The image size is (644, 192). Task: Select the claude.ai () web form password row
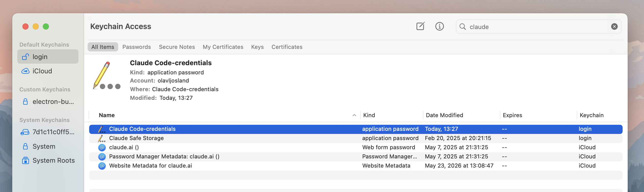(356, 147)
